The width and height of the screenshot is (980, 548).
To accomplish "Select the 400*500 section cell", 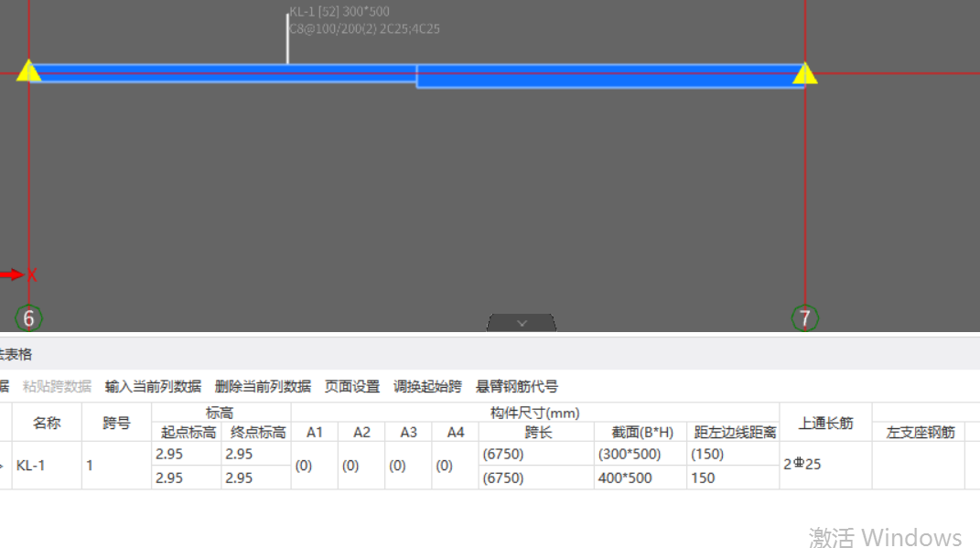I will pyautogui.click(x=641, y=478).
